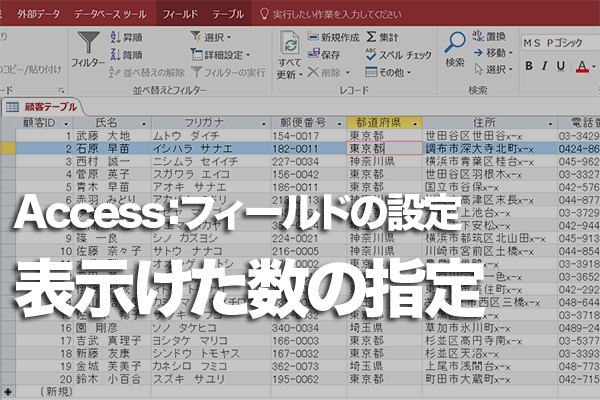600x400 pixels.
Task: Click the cell サトウ ナナコ
Action: [211, 251]
